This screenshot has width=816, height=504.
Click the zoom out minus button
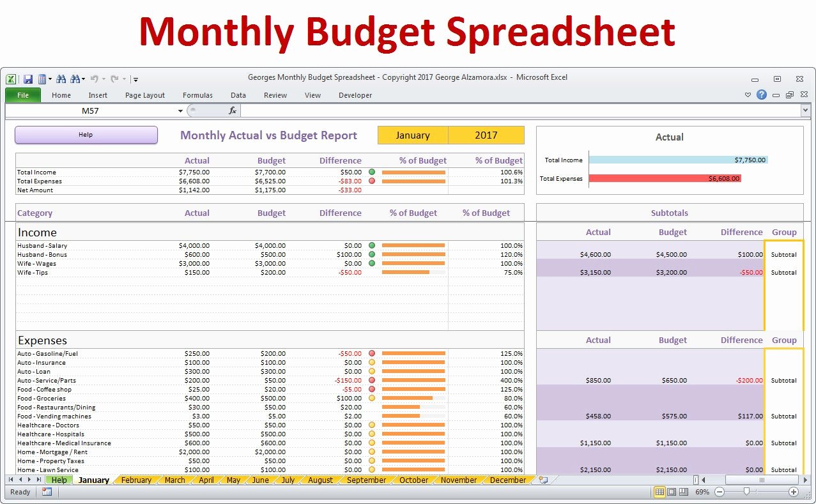pyautogui.click(x=719, y=492)
